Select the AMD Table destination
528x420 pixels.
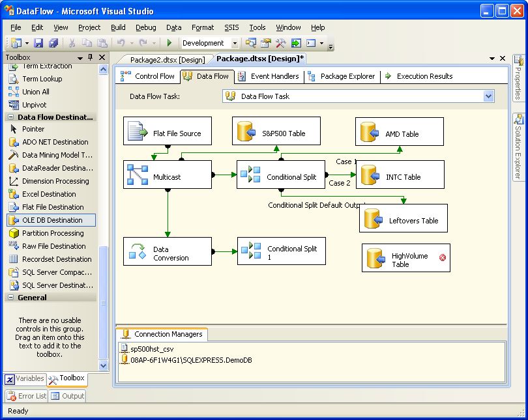point(400,132)
